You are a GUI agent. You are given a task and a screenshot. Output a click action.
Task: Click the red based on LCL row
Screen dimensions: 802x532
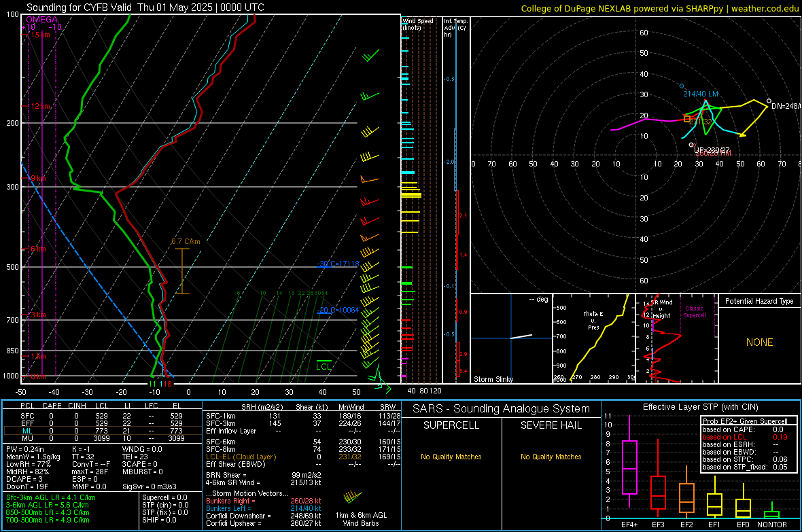pyautogui.click(x=745, y=437)
